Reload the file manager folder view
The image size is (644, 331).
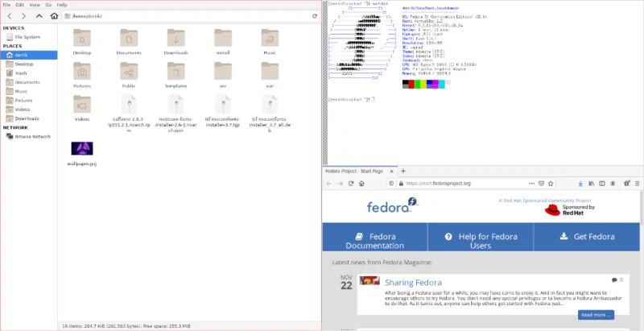315,16
